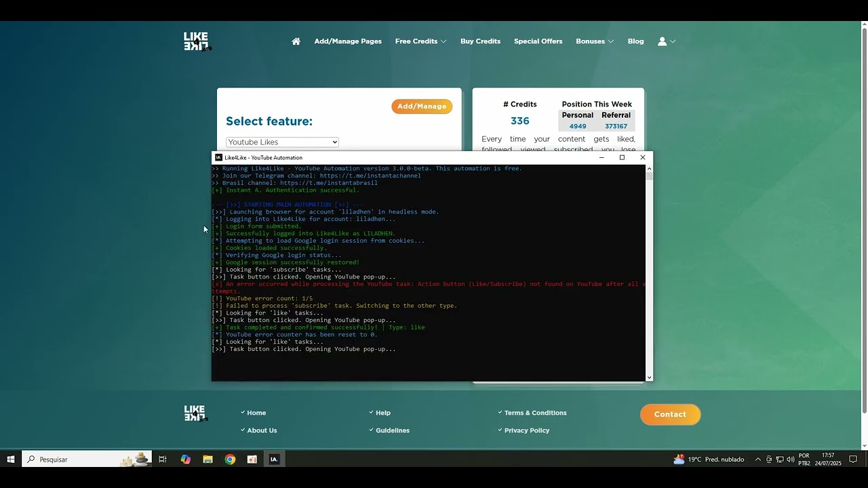
Task: Open the clock showing 17:57
Action: (827, 460)
